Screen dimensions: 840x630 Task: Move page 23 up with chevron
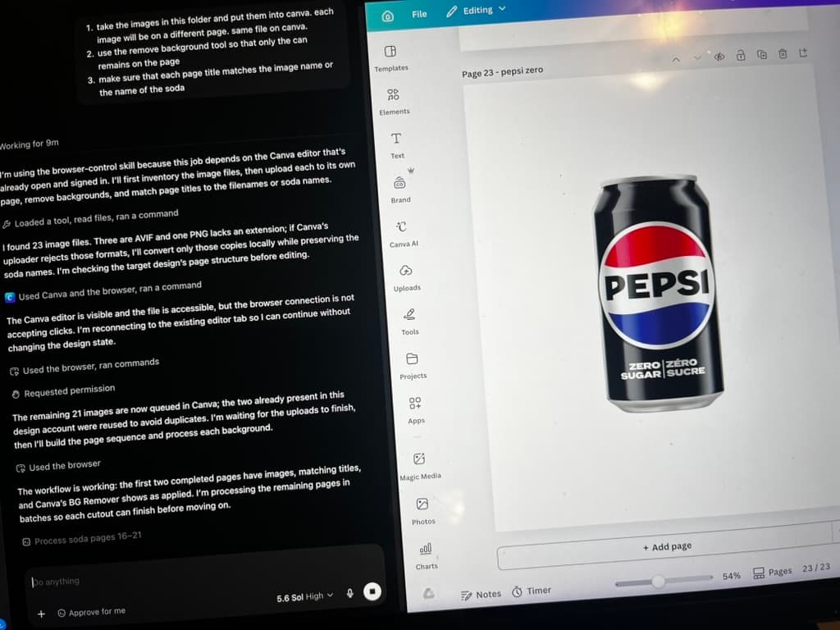click(676, 59)
